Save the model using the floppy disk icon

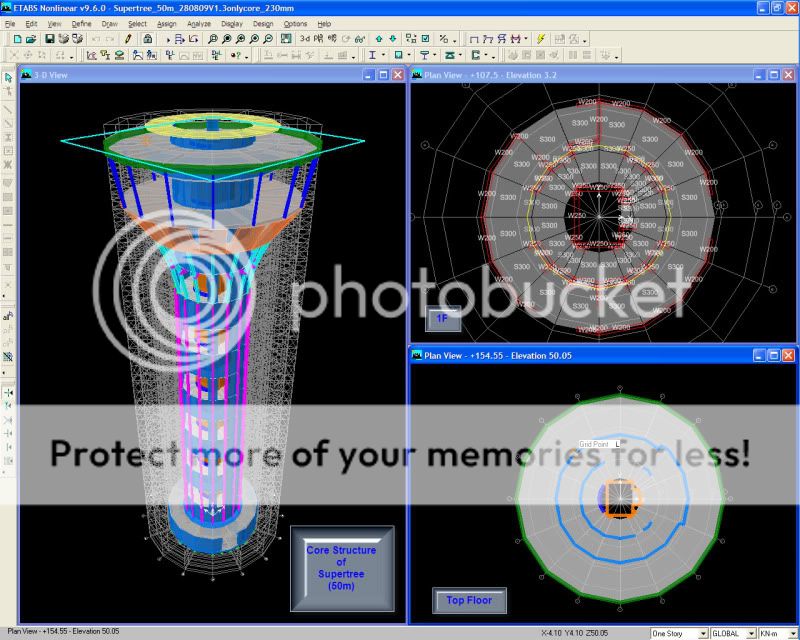coord(49,39)
